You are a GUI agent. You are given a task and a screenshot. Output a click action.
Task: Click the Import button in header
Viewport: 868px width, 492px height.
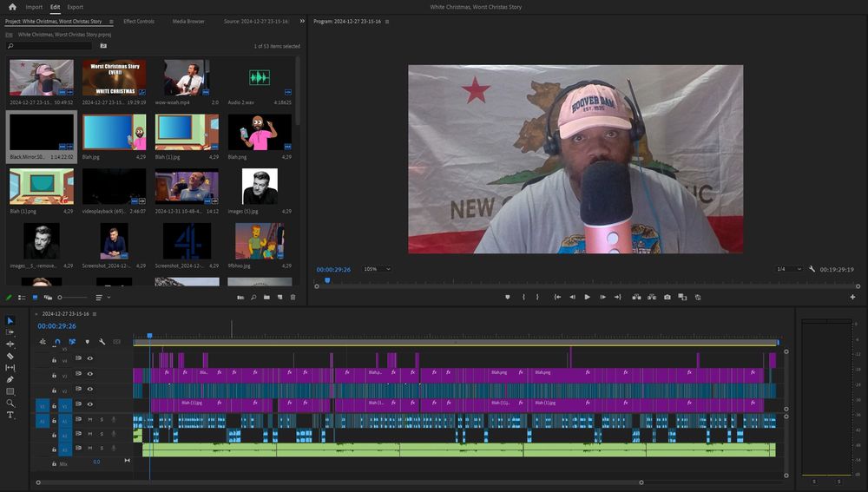pyautogui.click(x=34, y=7)
